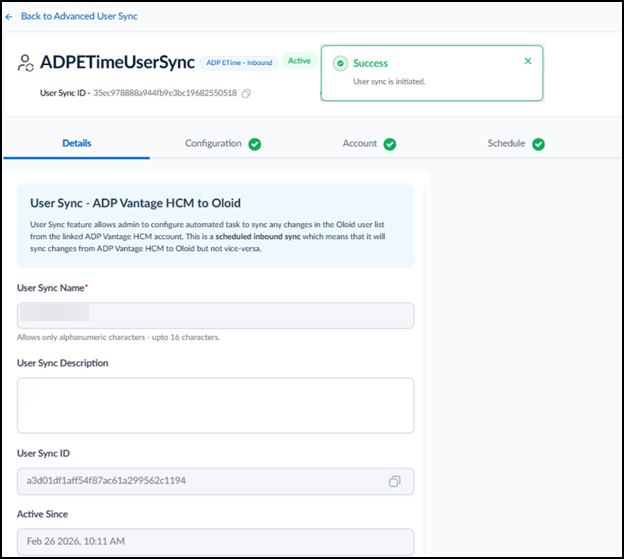Copy the header User Sync ID
The width and height of the screenshot is (624, 559).
246,93
